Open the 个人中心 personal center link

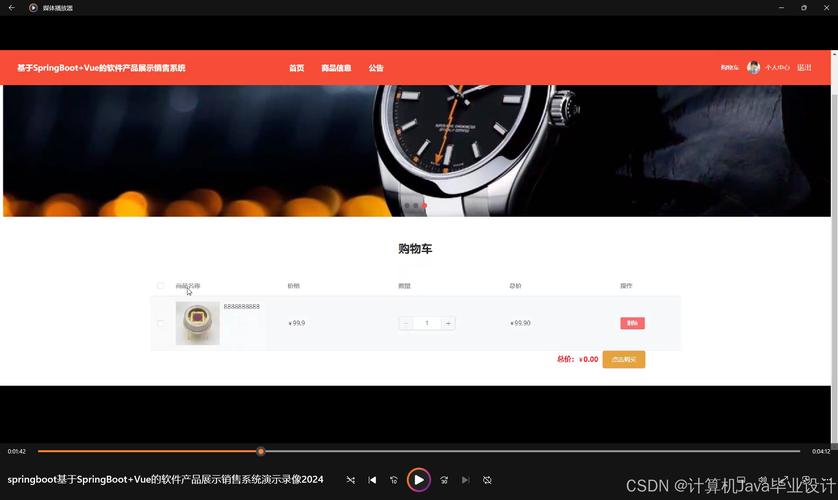[777, 67]
